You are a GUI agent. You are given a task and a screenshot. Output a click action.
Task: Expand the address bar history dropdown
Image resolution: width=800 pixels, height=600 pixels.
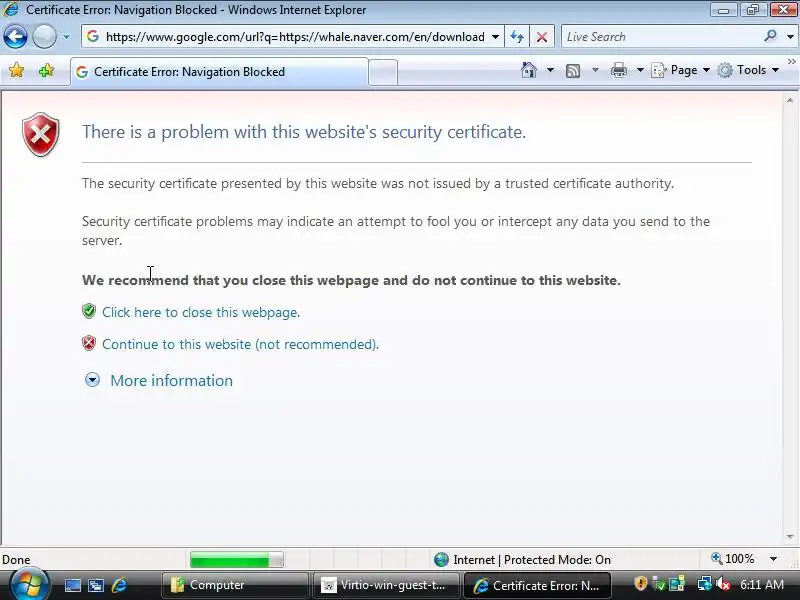[495, 37]
